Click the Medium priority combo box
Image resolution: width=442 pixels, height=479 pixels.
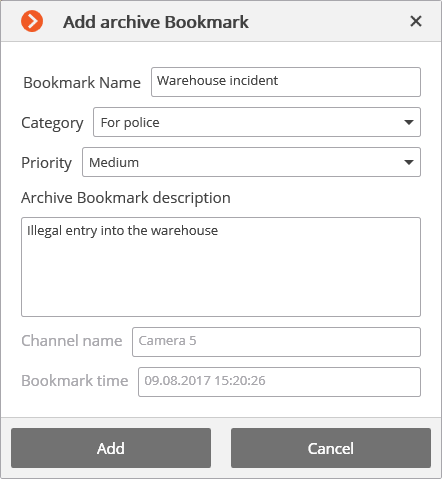(x=251, y=162)
